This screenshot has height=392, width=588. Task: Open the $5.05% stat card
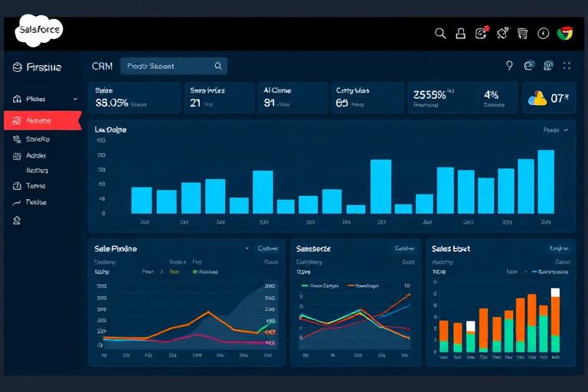pyautogui.click(x=135, y=98)
